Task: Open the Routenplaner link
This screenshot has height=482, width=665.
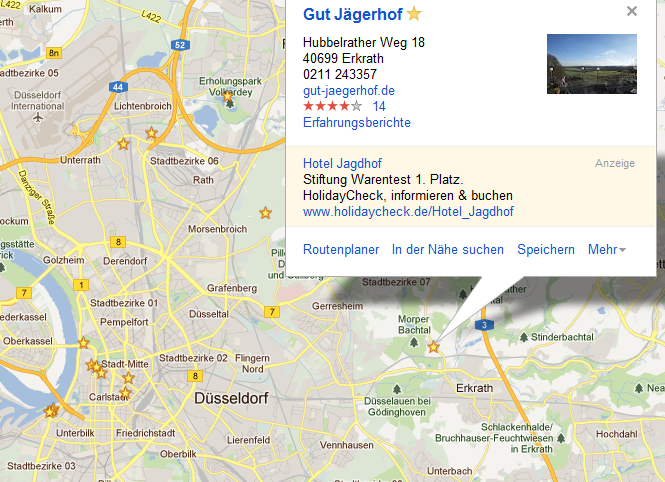Action: coord(341,249)
